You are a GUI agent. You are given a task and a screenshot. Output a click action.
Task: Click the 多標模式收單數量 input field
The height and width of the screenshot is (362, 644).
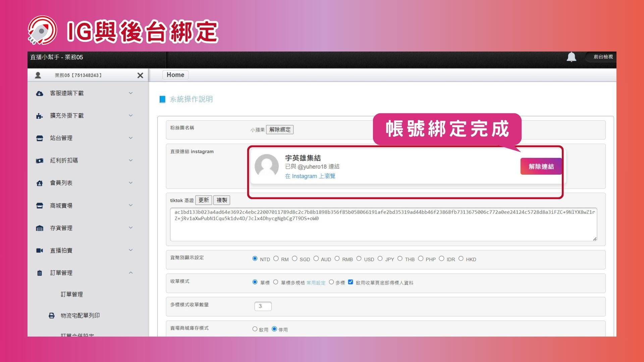[263, 306]
